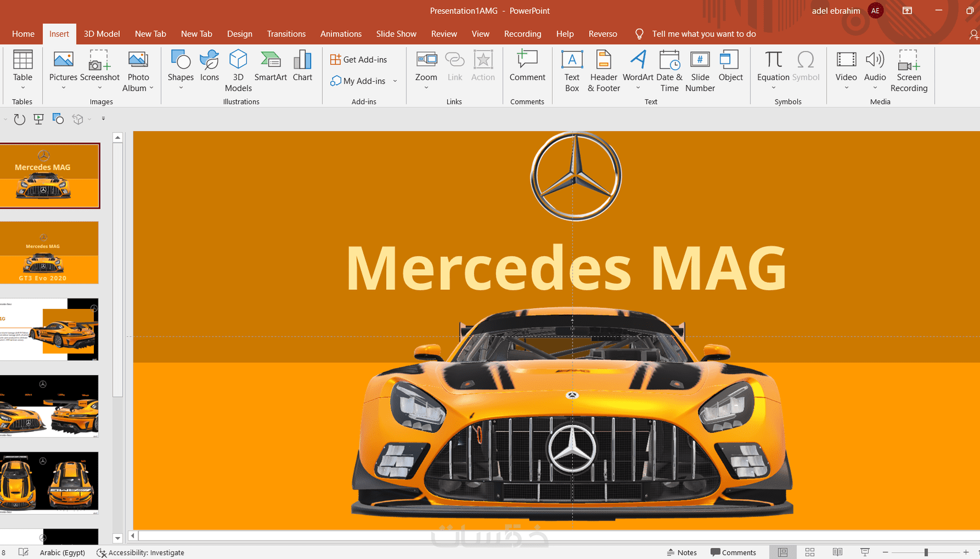
Task: Switch to the Design tab
Action: coord(240,34)
